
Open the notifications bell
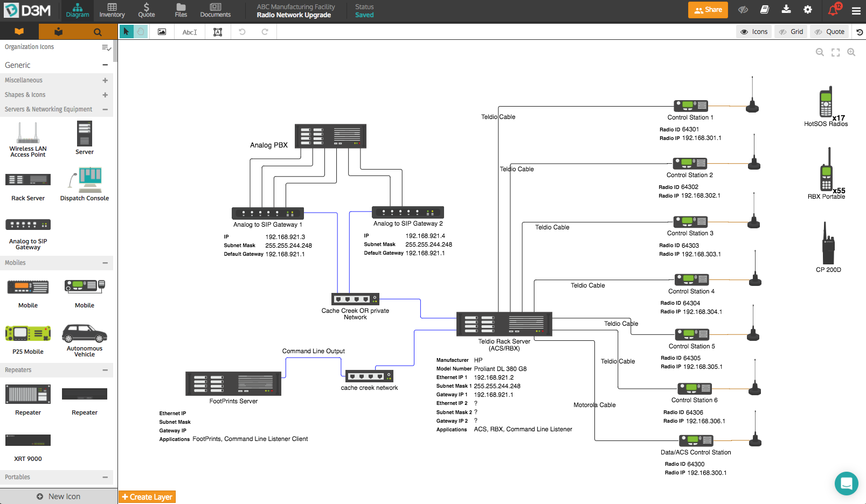833,10
